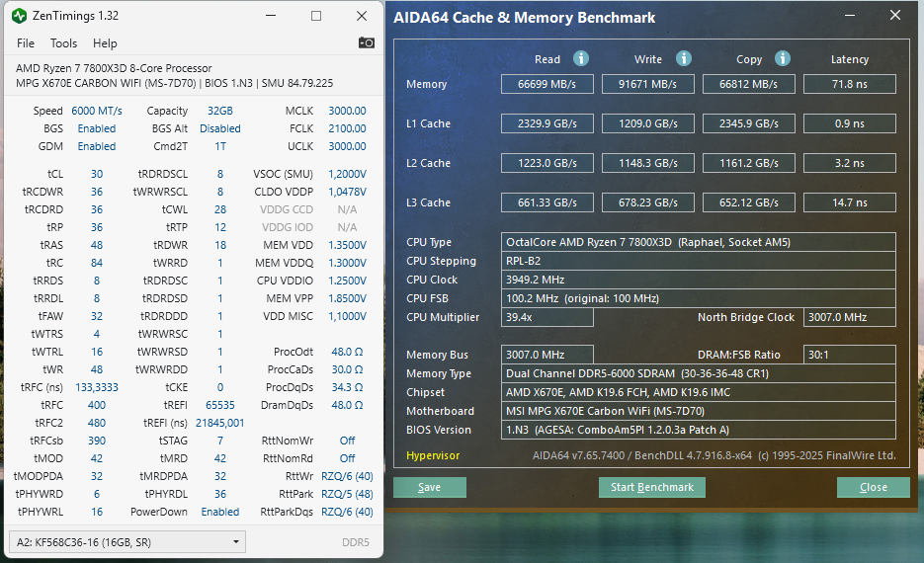Click the VSOC (SMU) value 1,2000V

(347, 174)
